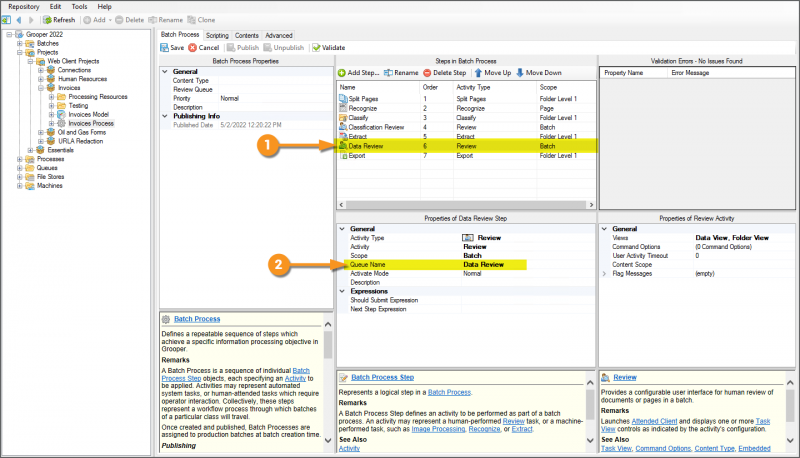Expand the Queues tree node
Image resolution: width=800 pixels, height=458 pixels.
click(19, 168)
